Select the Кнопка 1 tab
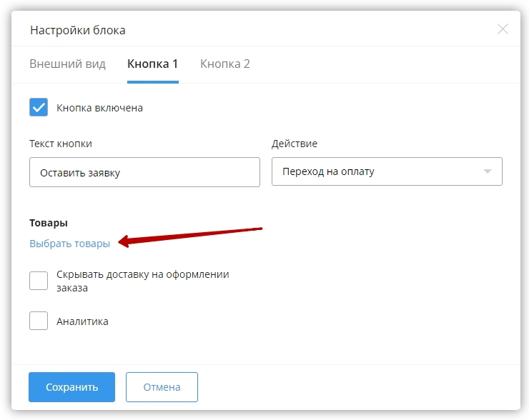This screenshot has width=529, height=420. pyautogui.click(x=152, y=64)
